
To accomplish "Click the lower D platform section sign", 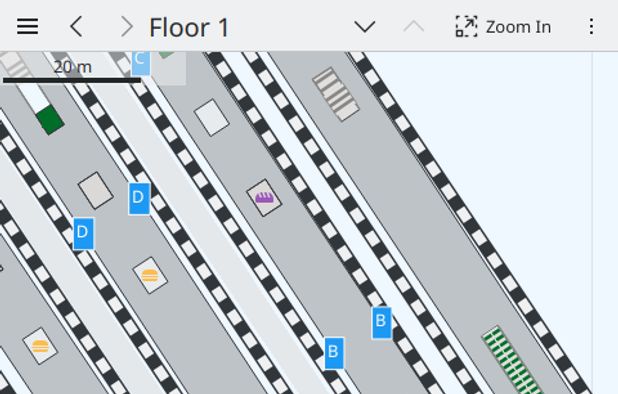I will click(84, 234).
